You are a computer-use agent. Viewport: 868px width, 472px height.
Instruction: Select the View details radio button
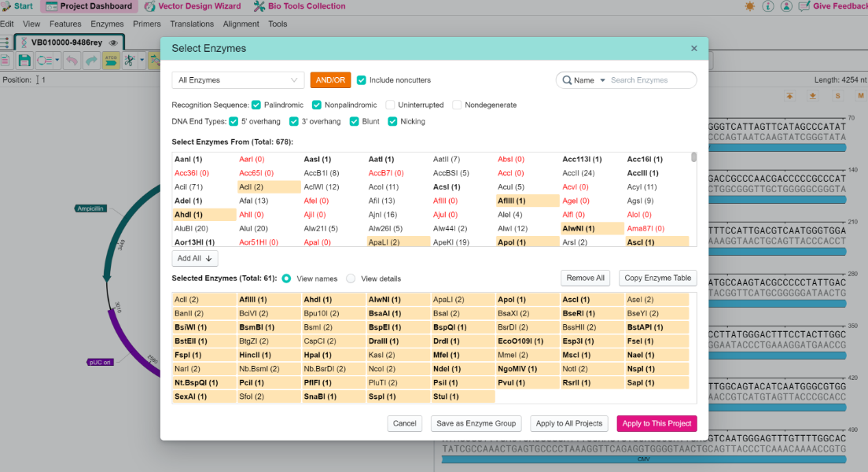pyautogui.click(x=351, y=278)
